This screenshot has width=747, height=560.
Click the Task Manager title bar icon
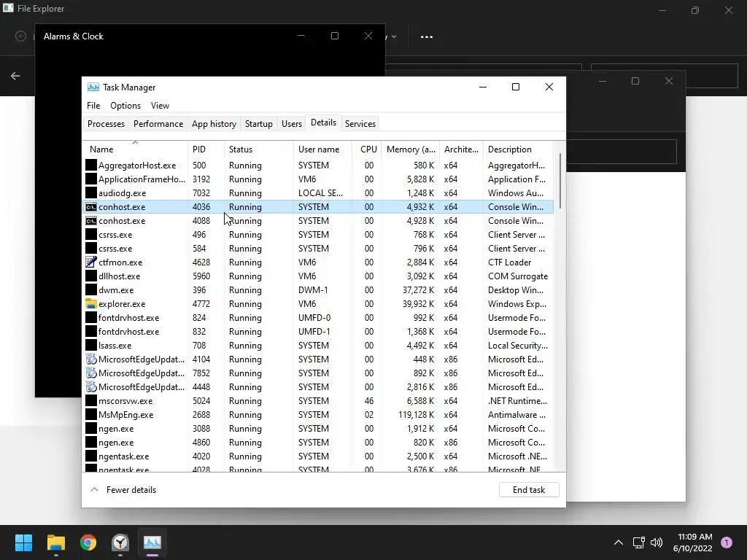(93, 87)
